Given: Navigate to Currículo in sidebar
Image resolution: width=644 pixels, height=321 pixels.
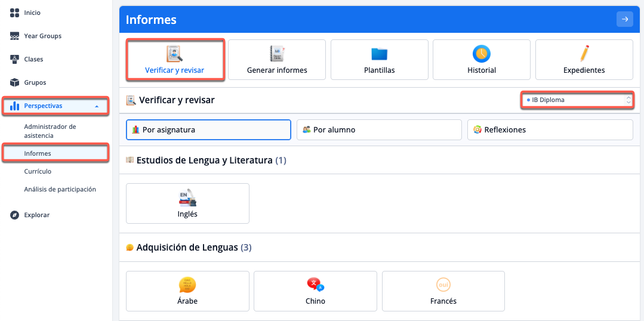Looking at the screenshot, I should point(38,171).
